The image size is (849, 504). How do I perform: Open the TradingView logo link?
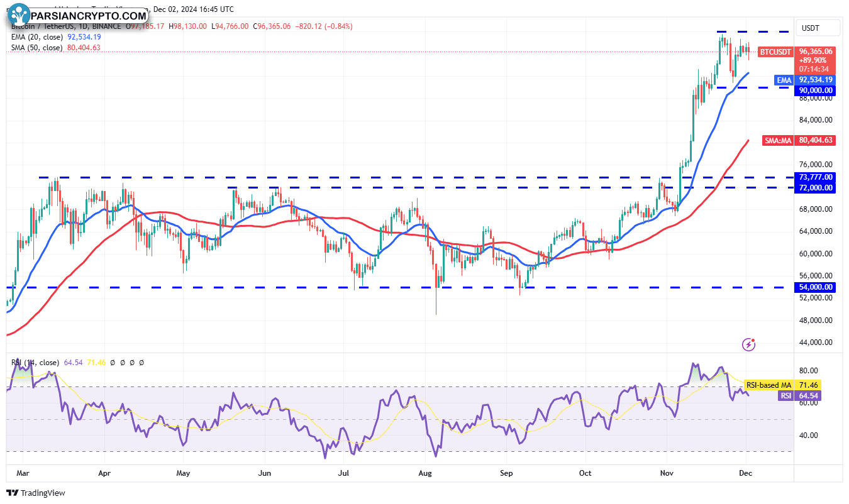click(x=36, y=493)
